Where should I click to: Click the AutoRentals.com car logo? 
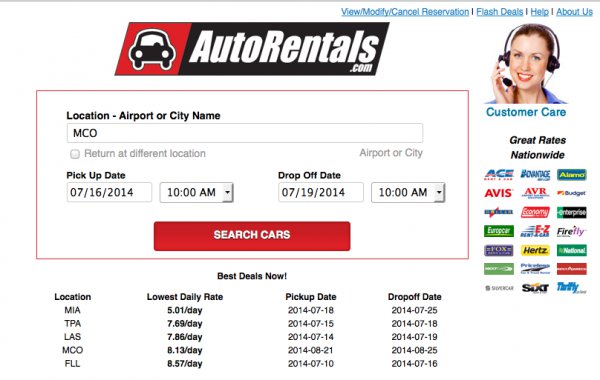point(252,49)
